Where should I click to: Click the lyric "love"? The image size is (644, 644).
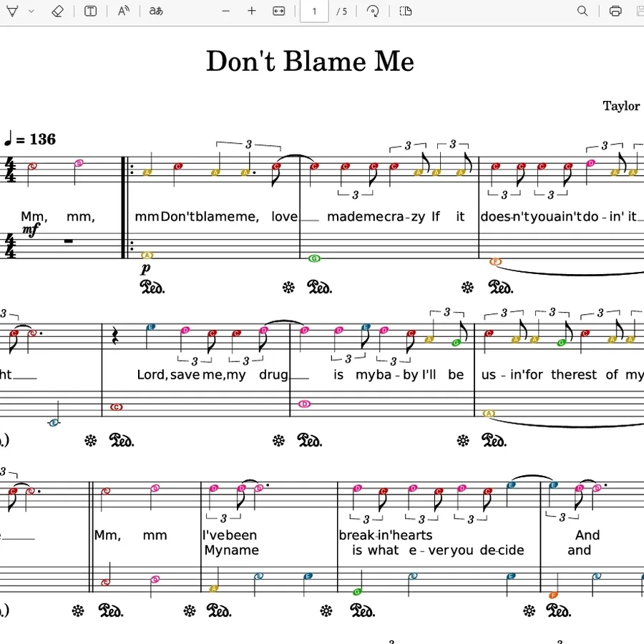[284, 216]
